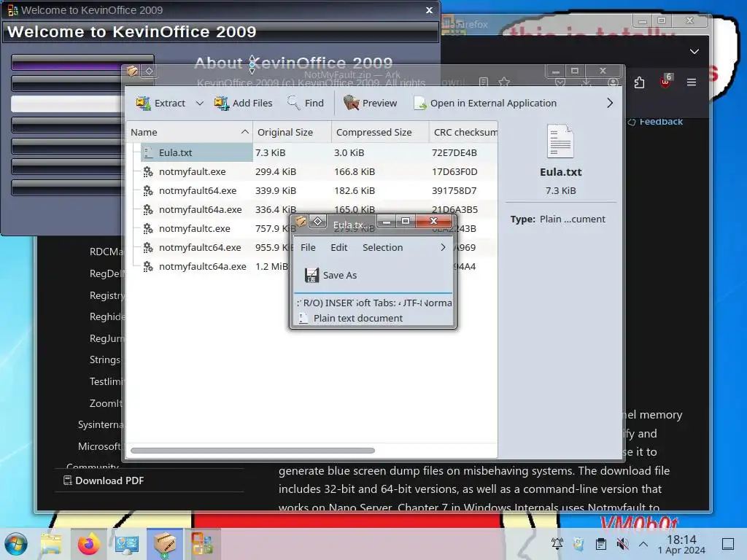
Task: Click the large Eula.txt document thumbnail
Action: coord(560,141)
